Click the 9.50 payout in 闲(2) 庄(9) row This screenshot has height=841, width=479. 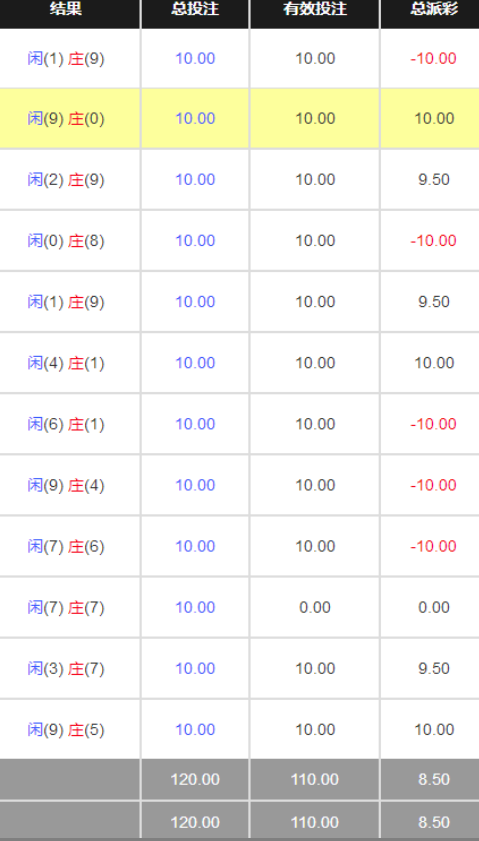(x=434, y=180)
